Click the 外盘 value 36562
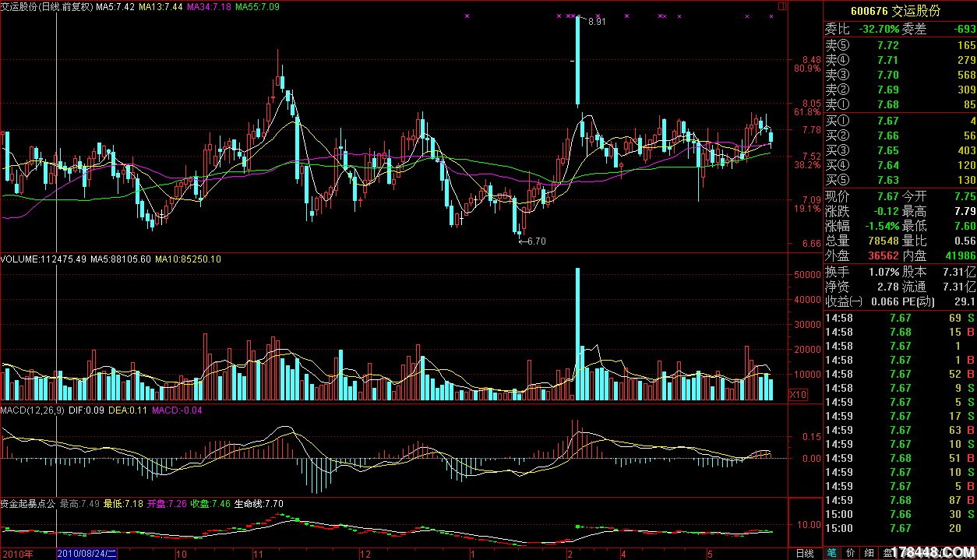Viewport: 977px width, 560px height. pos(884,255)
